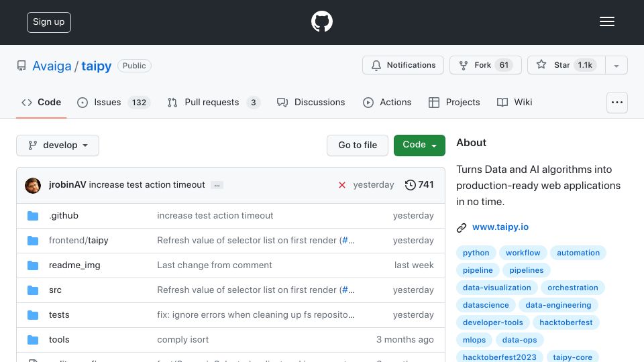Click the hacktoberfest2023 topic tag
This screenshot has height=362, width=644.
coord(499,357)
